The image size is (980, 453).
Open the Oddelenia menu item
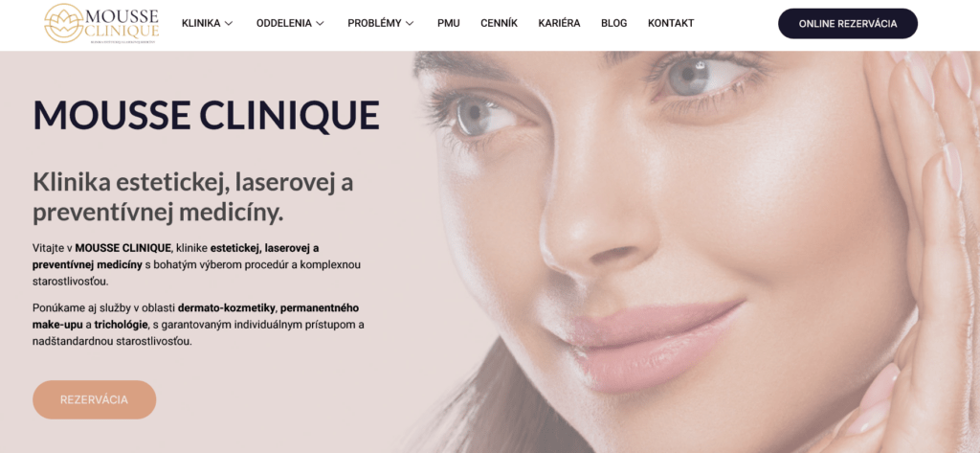coord(283,23)
